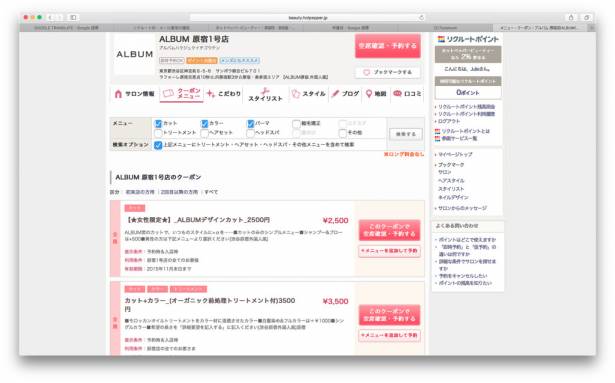Click the red 空席確認・予約する button
The height and width of the screenshot is (383, 615).
point(388,46)
